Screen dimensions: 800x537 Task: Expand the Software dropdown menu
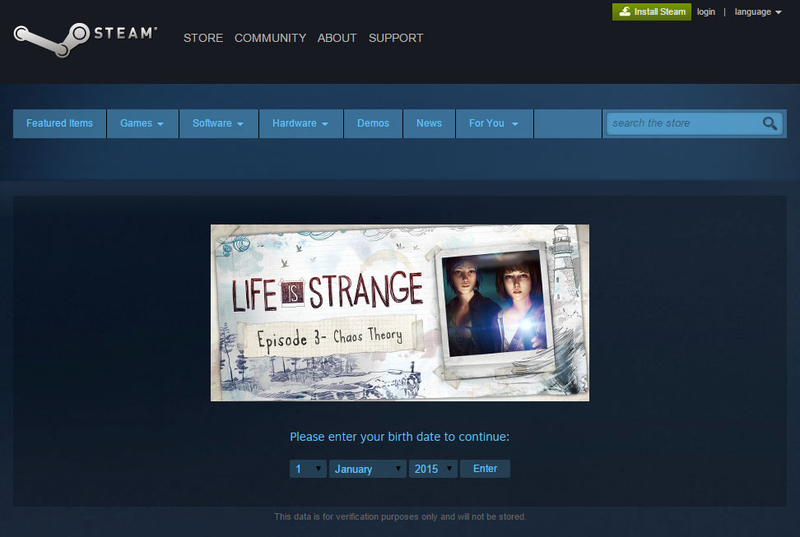(x=218, y=123)
